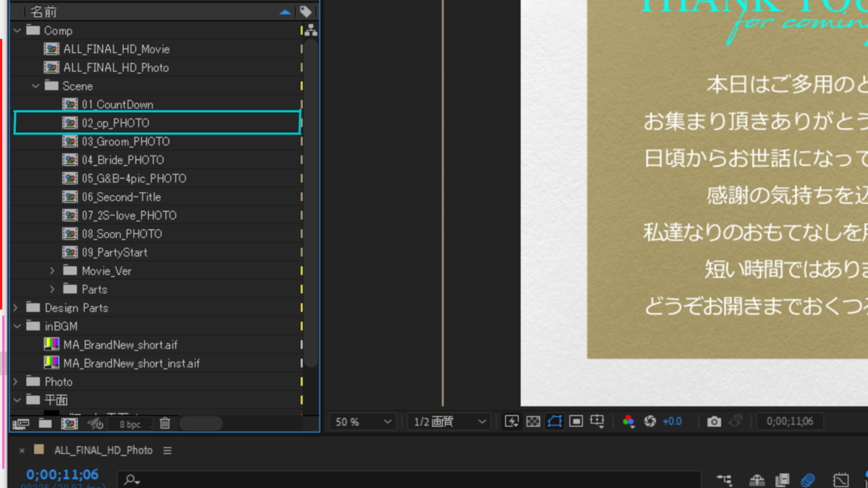The width and height of the screenshot is (868, 488).
Task: Create a new composition from Project panel
Action: (x=69, y=424)
